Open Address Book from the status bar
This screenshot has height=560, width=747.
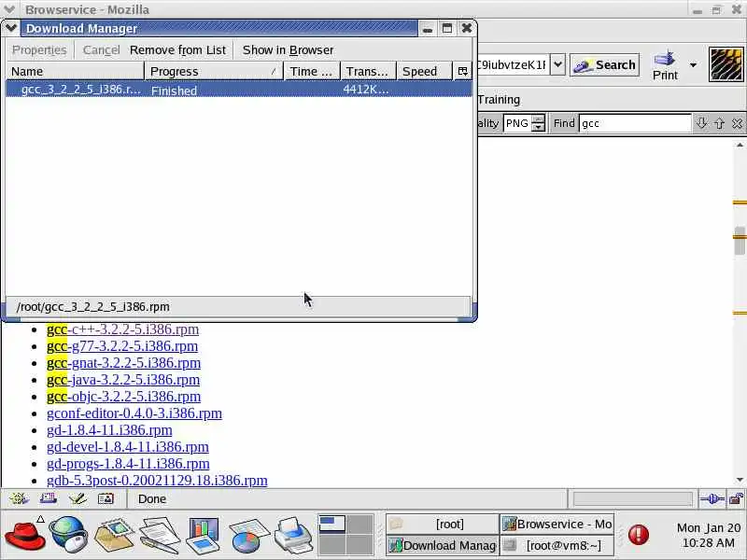click(106, 498)
